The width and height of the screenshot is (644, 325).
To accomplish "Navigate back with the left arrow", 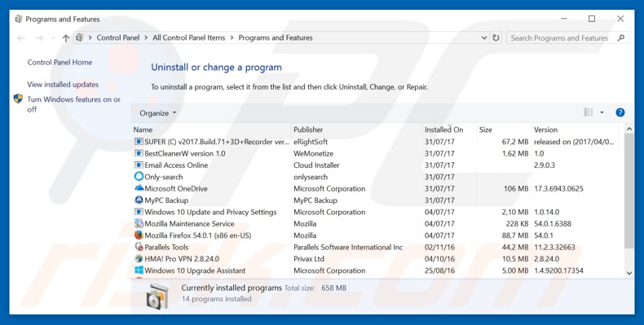I will pos(21,37).
